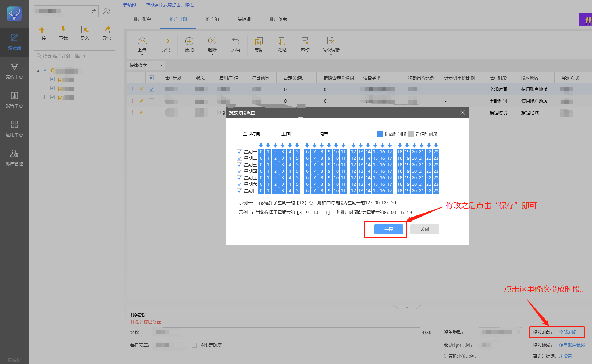Viewport: 592px width, 364px height.
Task: Collapse the bottom detail panel chevron
Action: coord(407,307)
